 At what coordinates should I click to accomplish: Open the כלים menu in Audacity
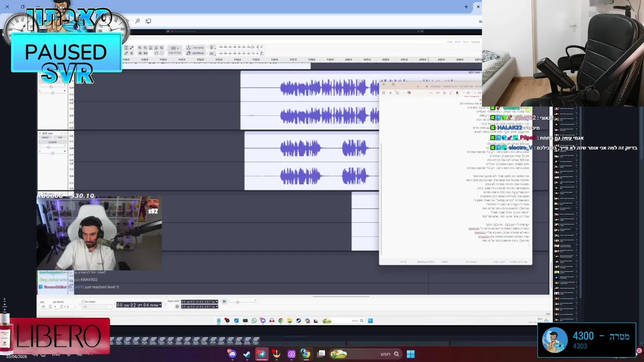[458, 42]
